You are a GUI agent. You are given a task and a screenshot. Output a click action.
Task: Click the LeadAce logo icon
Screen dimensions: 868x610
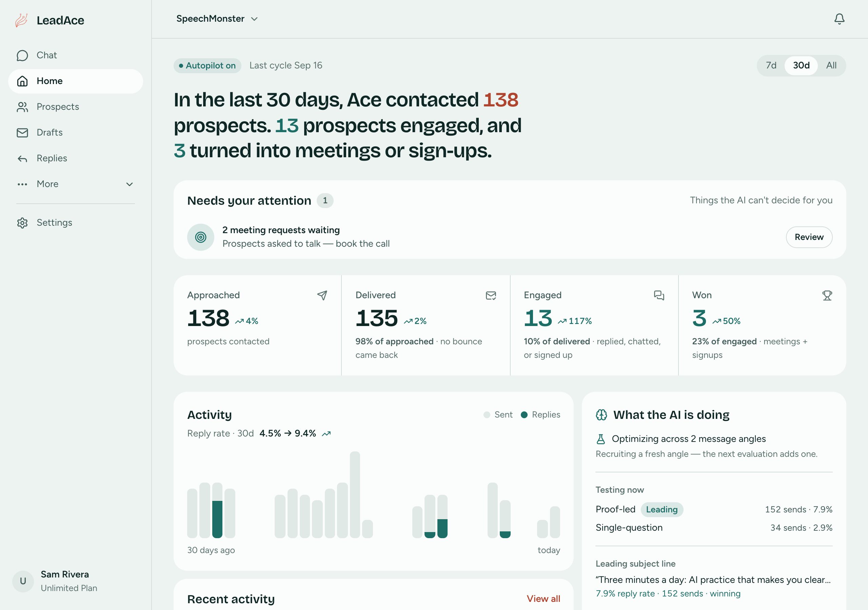22,20
